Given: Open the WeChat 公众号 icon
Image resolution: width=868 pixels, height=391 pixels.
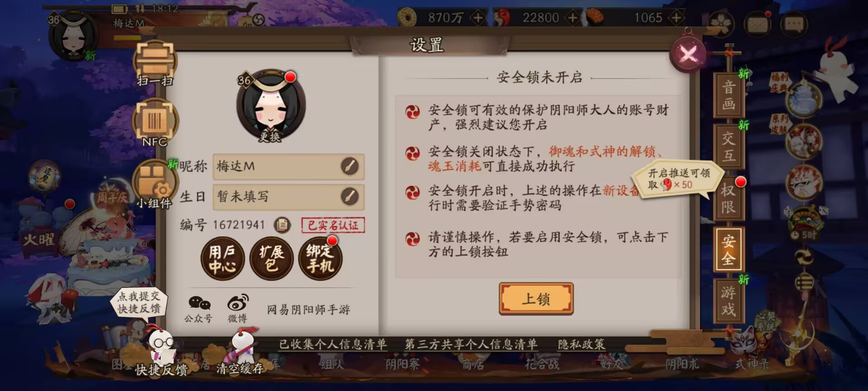Looking at the screenshot, I should click(x=198, y=309).
